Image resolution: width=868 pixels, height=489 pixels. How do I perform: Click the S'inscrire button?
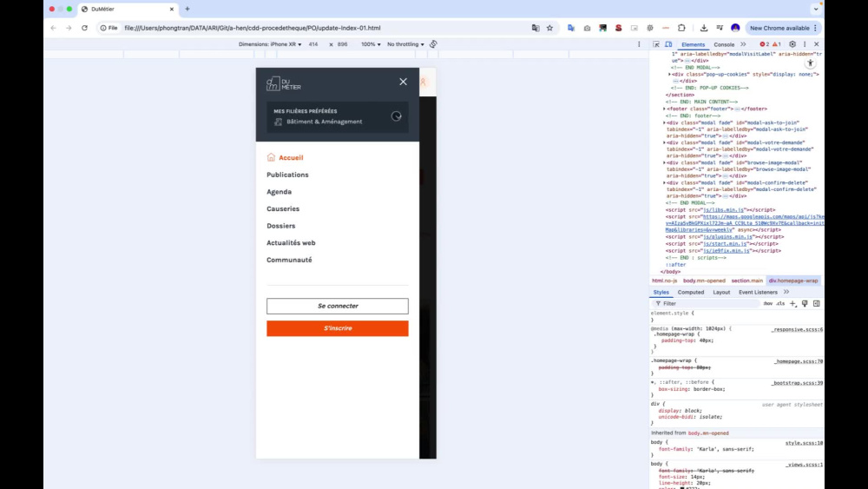pyautogui.click(x=338, y=328)
